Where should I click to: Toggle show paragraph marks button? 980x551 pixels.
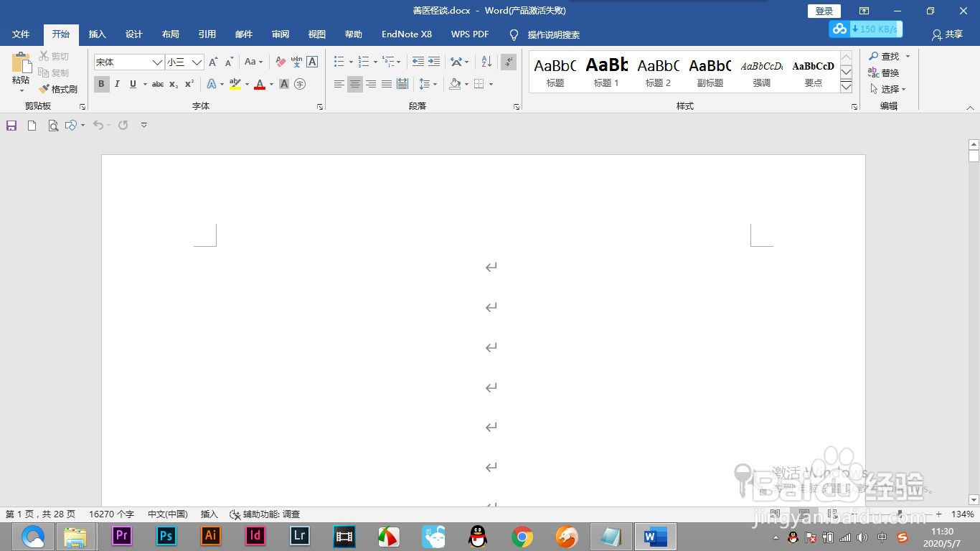click(509, 62)
